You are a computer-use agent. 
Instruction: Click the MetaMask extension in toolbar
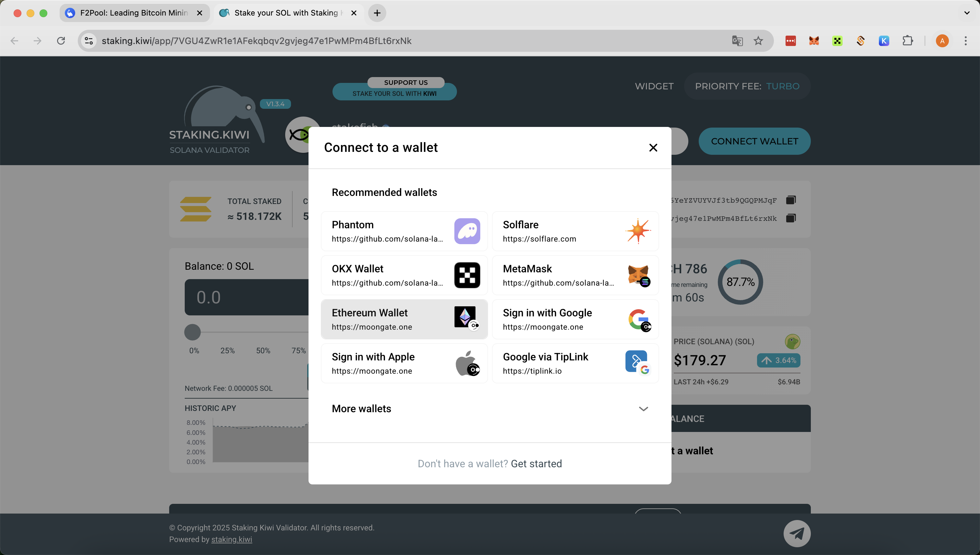coord(814,41)
